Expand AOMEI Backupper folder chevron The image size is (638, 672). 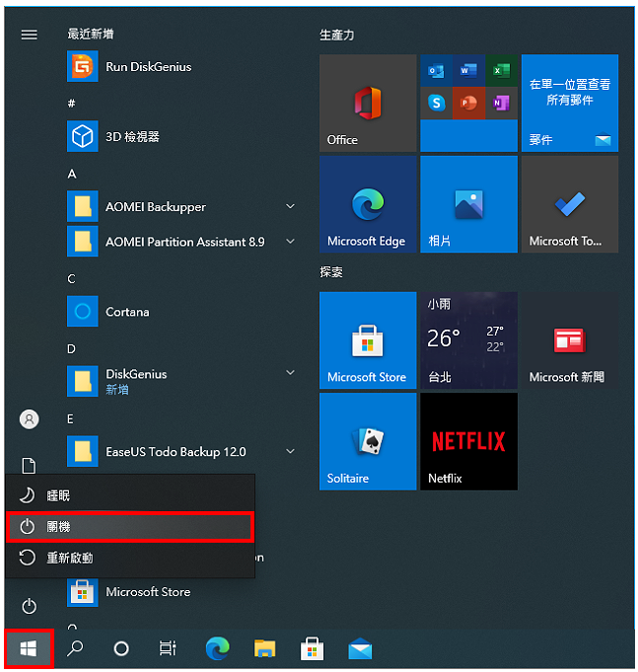(x=290, y=206)
